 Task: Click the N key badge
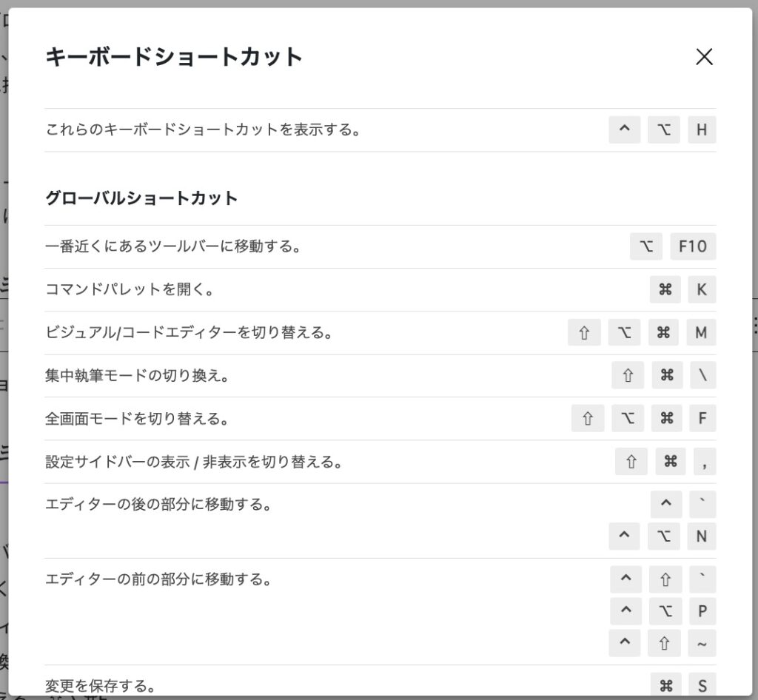point(702,536)
